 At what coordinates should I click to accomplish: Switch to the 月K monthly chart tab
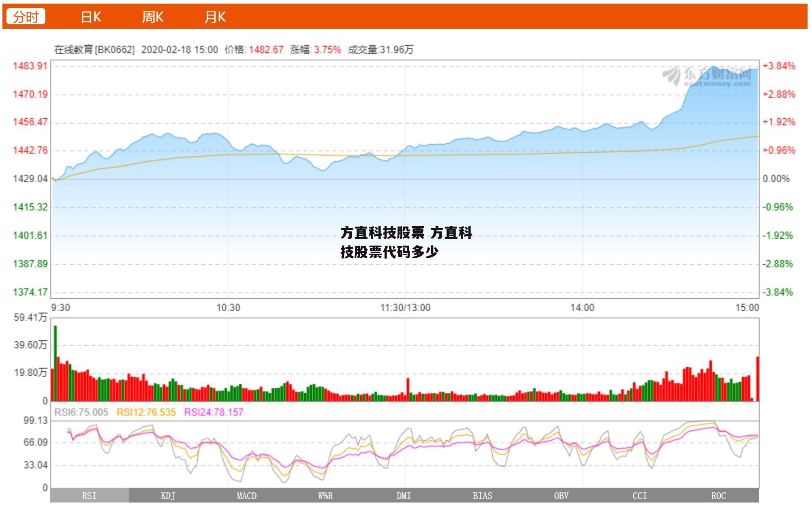tap(215, 17)
